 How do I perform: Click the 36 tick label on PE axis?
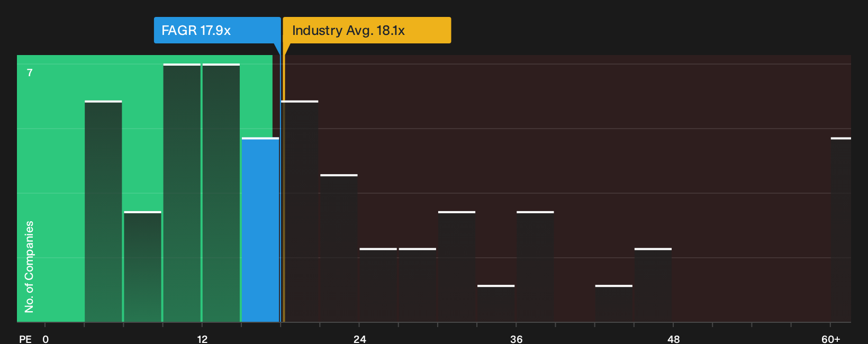[x=516, y=339]
